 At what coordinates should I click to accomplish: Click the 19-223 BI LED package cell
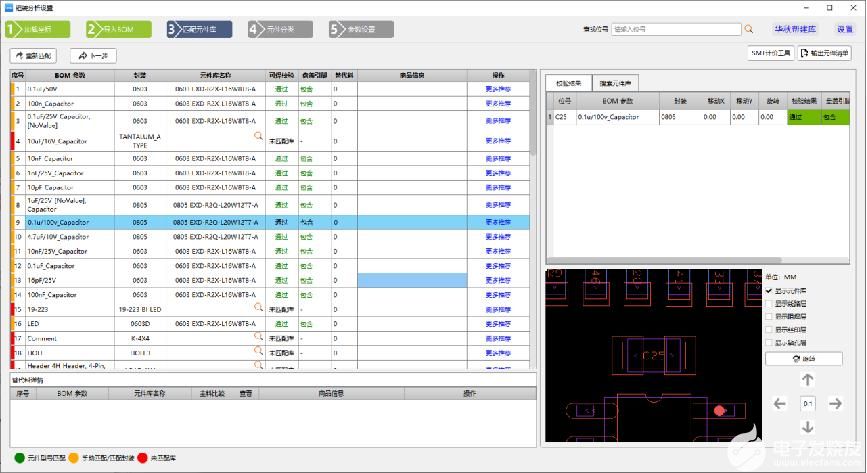pyautogui.click(x=140, y=309)
